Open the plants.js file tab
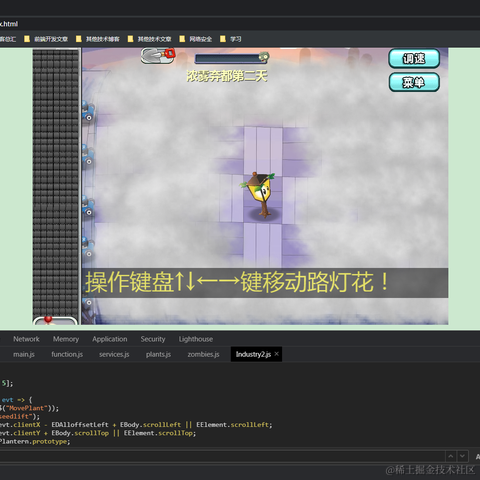 point(158,354)
